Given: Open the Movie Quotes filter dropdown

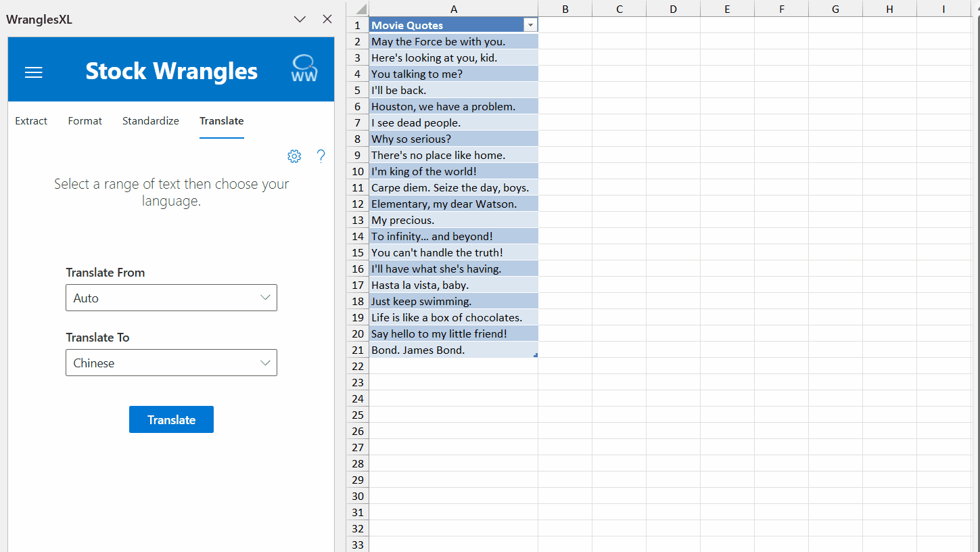Looking at the screenshot, I should tap(530, 25).
